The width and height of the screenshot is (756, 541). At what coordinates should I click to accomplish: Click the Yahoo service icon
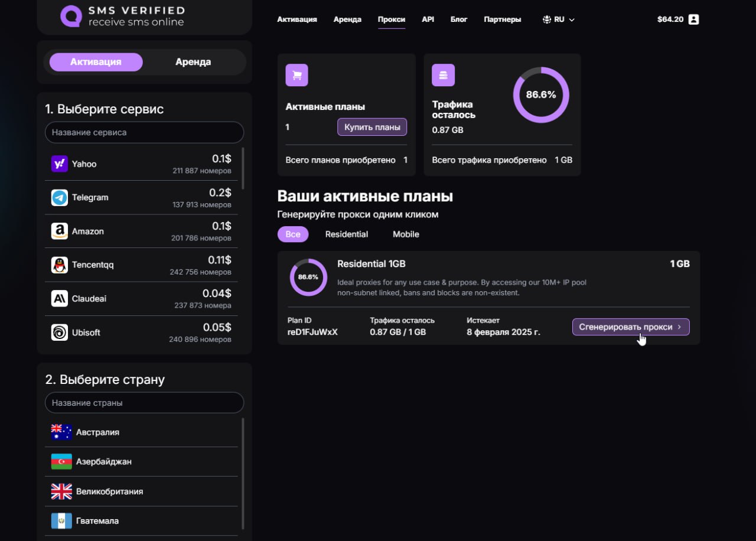click(x=60, y=164)
